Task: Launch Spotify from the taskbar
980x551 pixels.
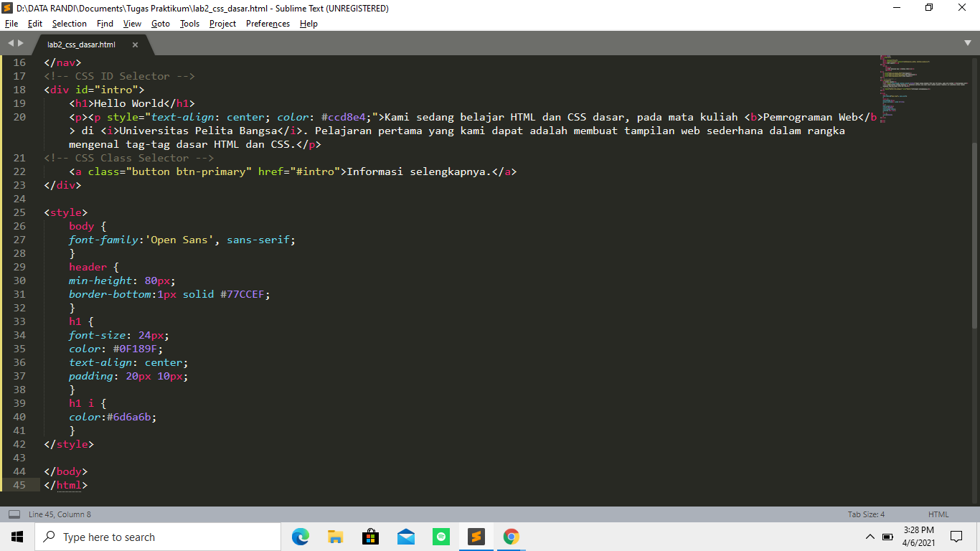Action: 440,536
